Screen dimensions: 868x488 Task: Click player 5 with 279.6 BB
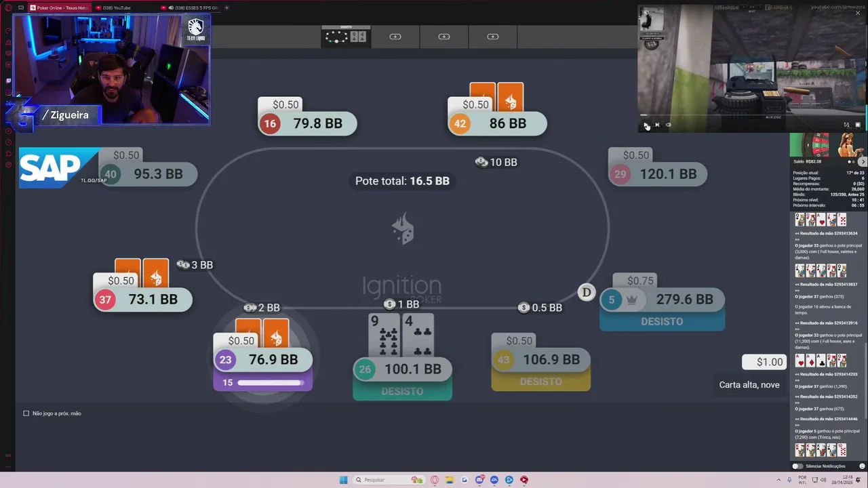coord(662,300)
